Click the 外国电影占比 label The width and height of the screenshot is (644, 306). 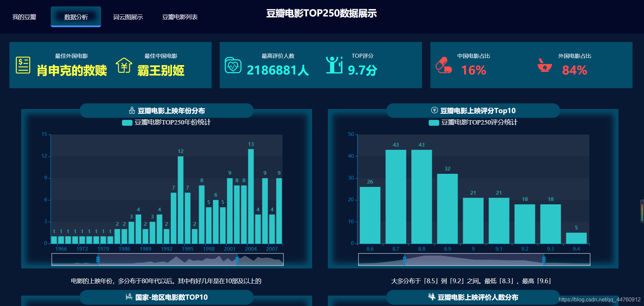click(x=575, y=56)
